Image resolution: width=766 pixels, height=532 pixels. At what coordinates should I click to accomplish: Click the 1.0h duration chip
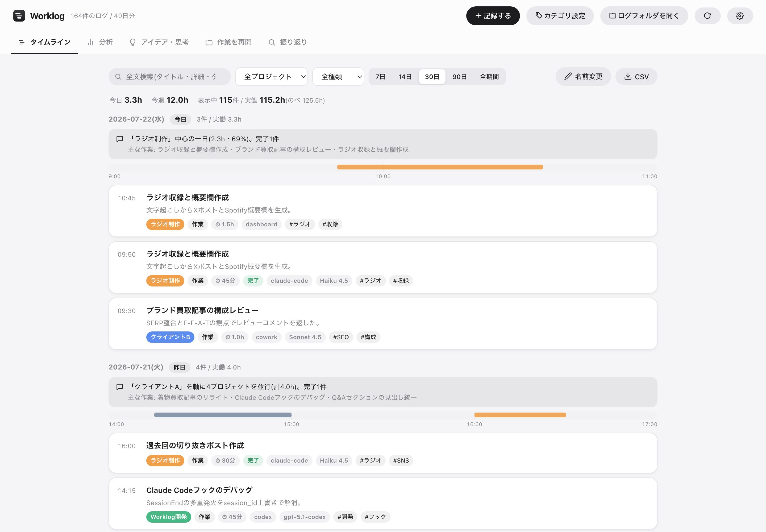(x=235, y=337)
